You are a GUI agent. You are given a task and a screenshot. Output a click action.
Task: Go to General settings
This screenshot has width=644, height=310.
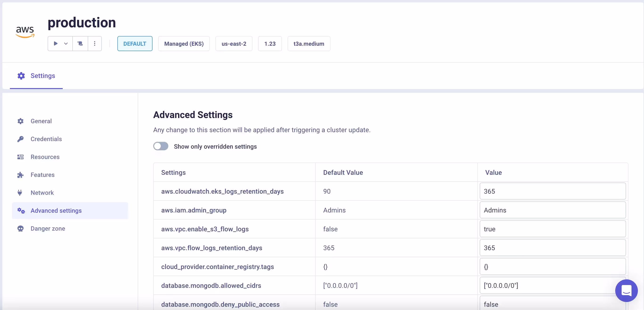click(x=41, y=121)
